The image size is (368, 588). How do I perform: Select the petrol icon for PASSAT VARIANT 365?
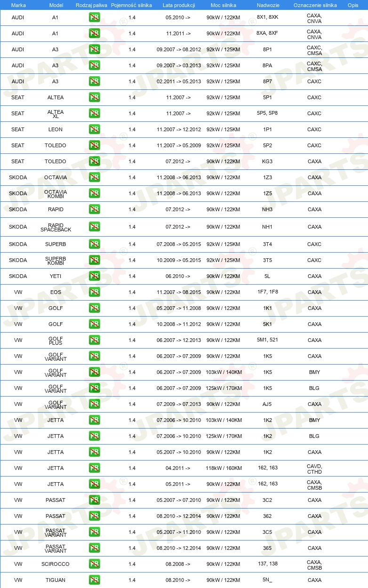(94, 548)
